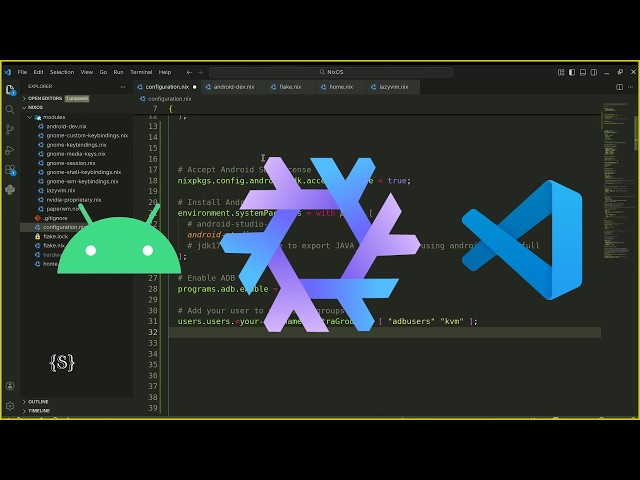Open android-dev.nix in the explorer
This screenshot has width=640, height=480.
[66, 127]
